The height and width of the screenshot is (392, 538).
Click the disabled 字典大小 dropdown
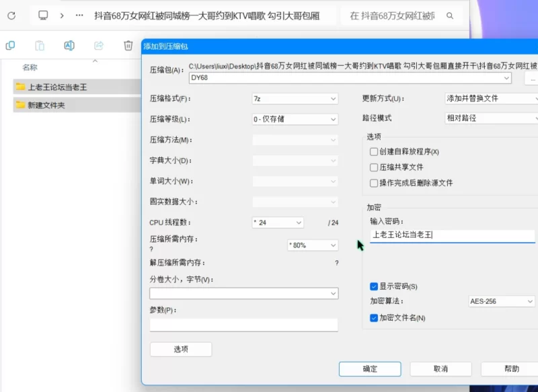coord(295,161)
